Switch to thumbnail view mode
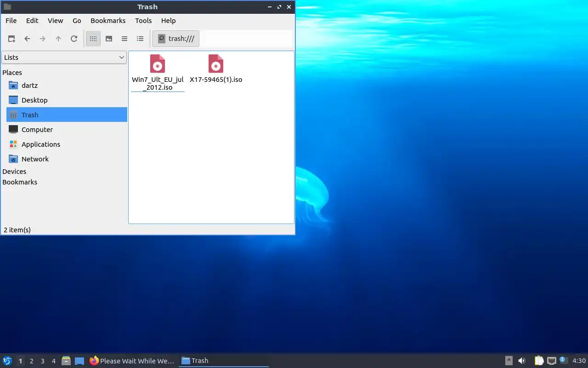The image size is (588, 368). pyautogui.click(x=109, y=39)
